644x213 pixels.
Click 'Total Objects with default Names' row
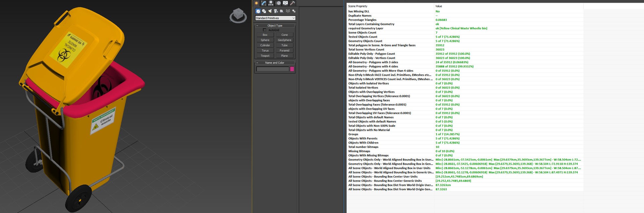[x=465, y=117]
